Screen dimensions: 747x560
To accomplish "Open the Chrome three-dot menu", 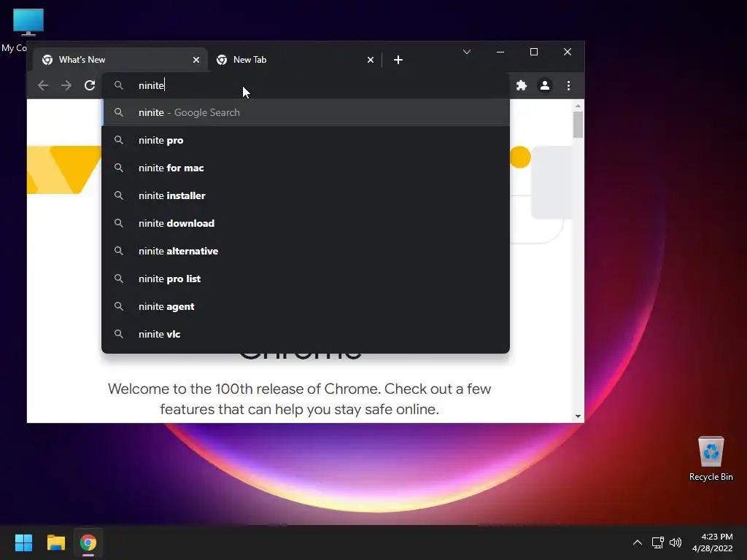I will point(568,85).
